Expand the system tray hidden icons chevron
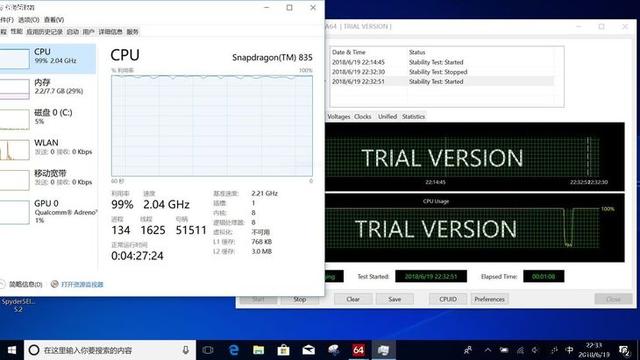This screenshot has height=360, width=640. point(488,350)
